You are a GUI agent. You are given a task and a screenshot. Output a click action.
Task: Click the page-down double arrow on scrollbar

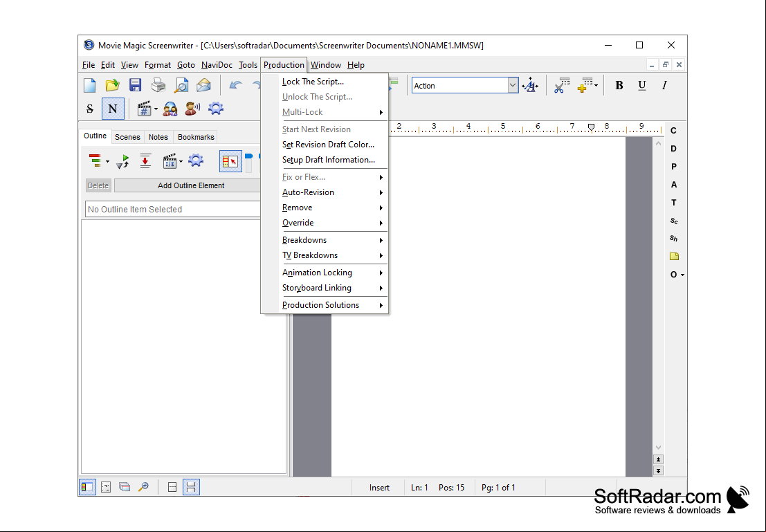(659, 471)
